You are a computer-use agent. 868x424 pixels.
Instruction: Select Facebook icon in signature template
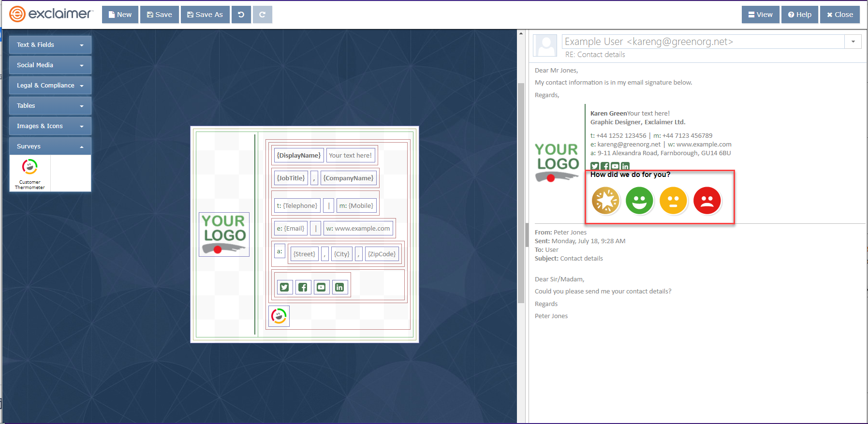[303, 287]
